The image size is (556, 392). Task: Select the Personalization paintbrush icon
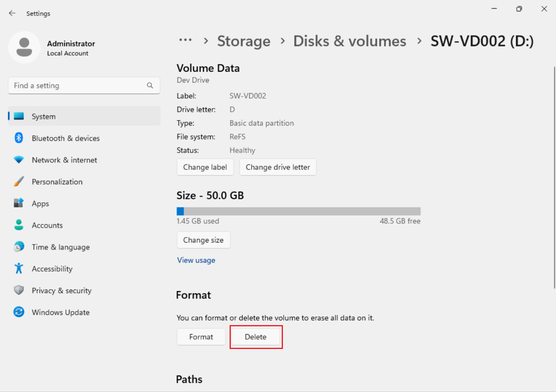18,182
